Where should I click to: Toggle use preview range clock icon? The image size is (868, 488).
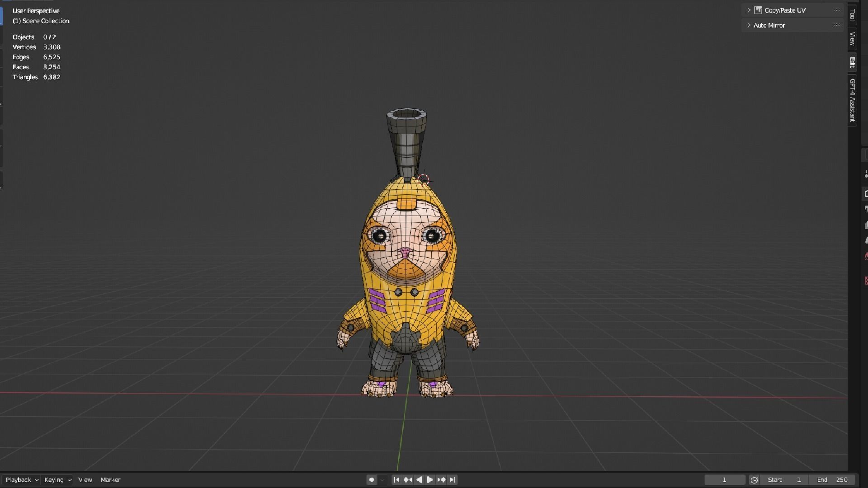[754, 480]
